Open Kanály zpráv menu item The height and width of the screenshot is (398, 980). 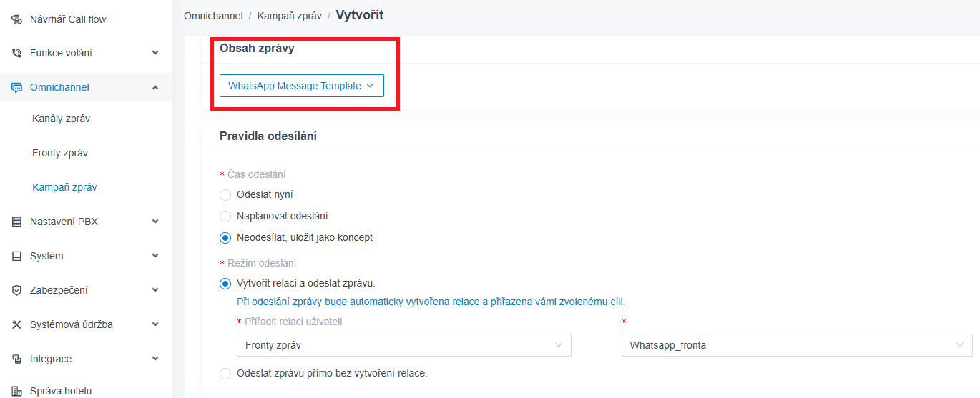pos(61,119)
